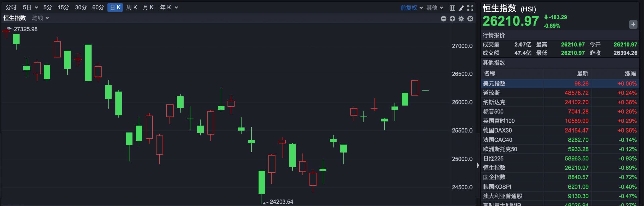Open the 年K period dropdown
The width and height of the screenshot is (644, 206).
pyautogui.click(x=169, y=7)
